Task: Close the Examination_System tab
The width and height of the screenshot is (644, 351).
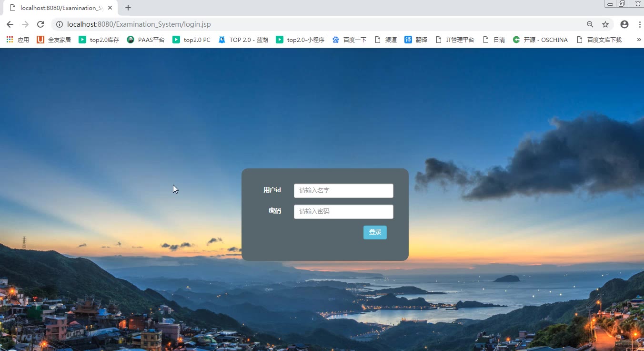Action: [110, 8]
